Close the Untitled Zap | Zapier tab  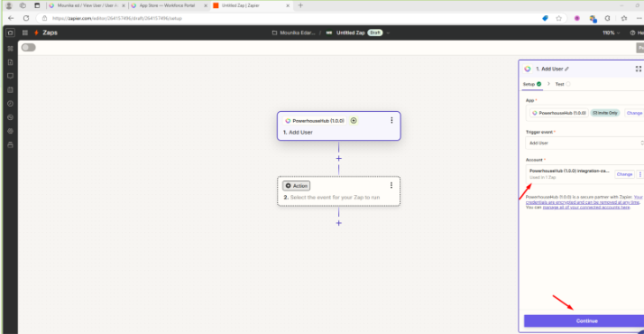click(x=288, y=5)
